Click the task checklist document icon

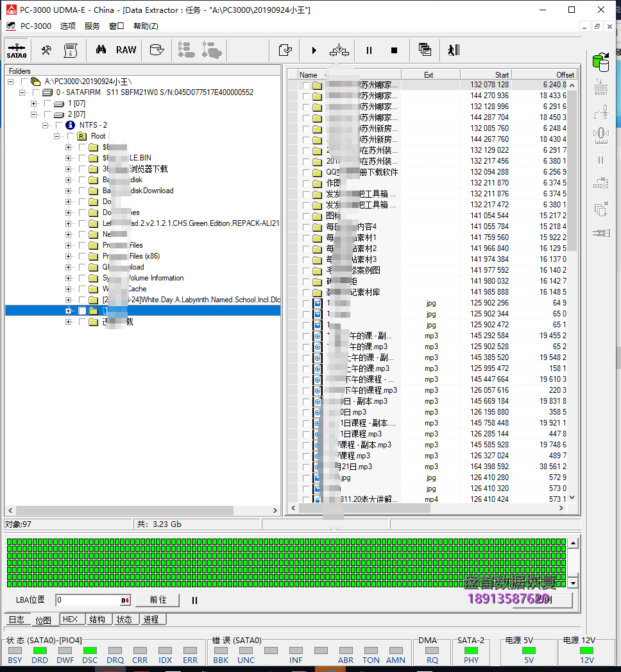[285, 50]
